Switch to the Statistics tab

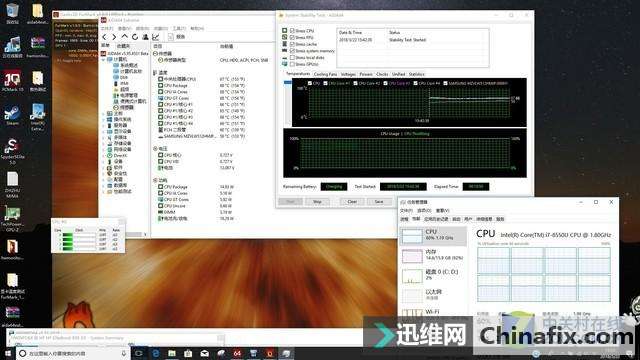[416, 74]
